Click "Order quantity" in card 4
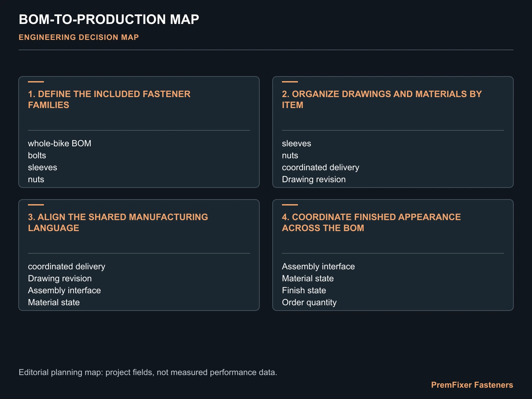The image size is (532, 399). click(309, 302)
